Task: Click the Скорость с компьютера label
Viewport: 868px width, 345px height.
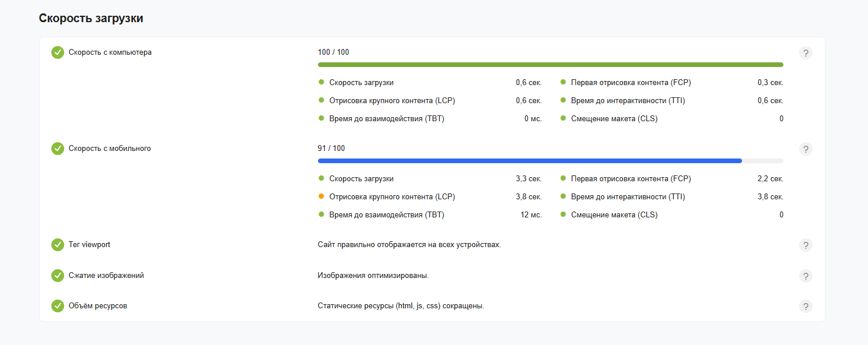Action: point(110,52)
